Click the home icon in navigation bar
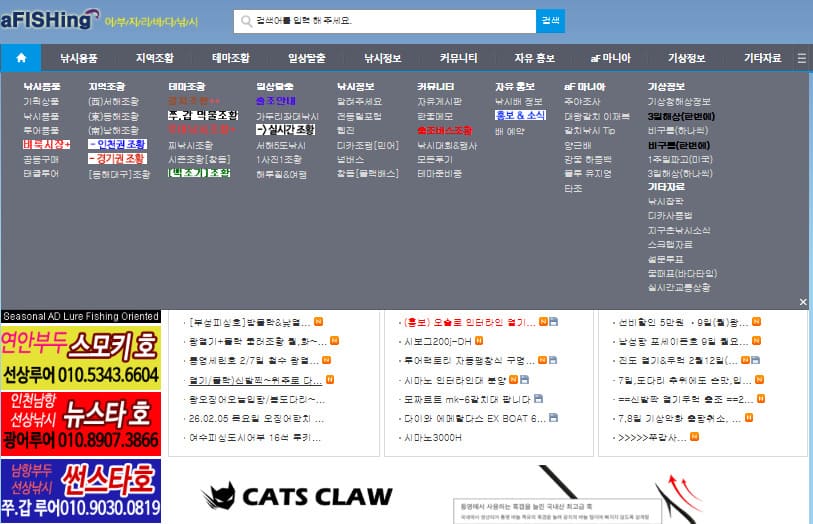The image size is (813, 524). click(x=21, y=58)
